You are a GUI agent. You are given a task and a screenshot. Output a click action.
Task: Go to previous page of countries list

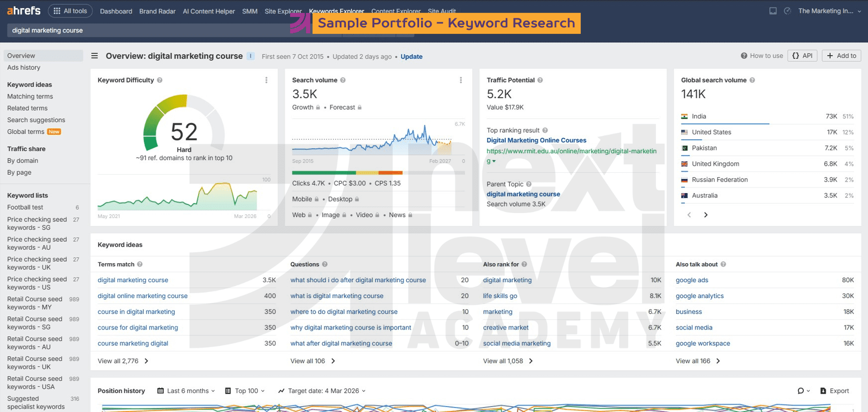pyautogui.click(x=689, y=215)
